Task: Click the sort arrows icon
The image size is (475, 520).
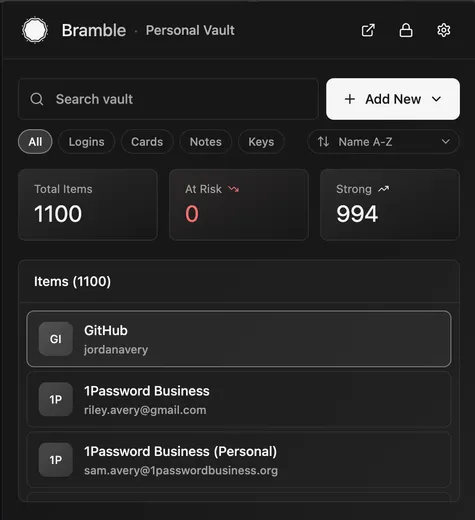Action: [x=323, y=142]
